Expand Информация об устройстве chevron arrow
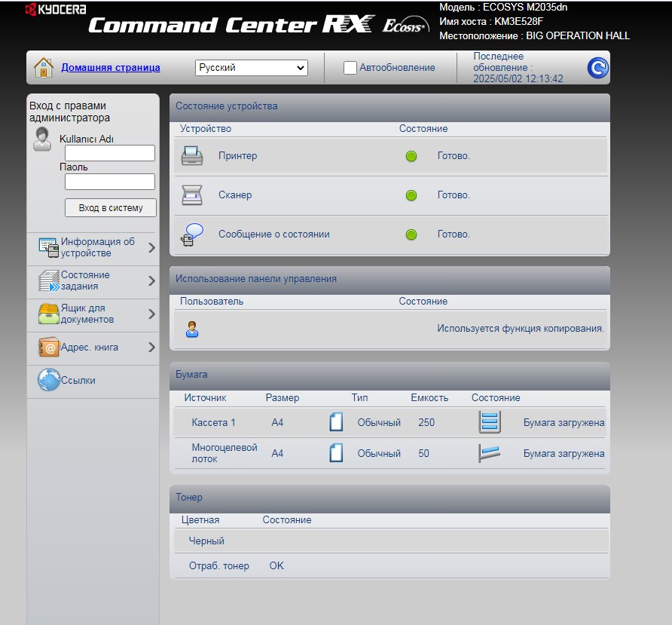This screenshot has width=672, height=625. tap(151, 247)
